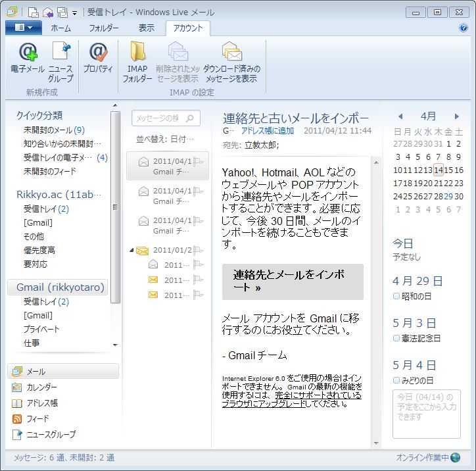476x471 pixels.
Task: Flag the second 2011/04/1 Gmail message
Action: [199, 191]
